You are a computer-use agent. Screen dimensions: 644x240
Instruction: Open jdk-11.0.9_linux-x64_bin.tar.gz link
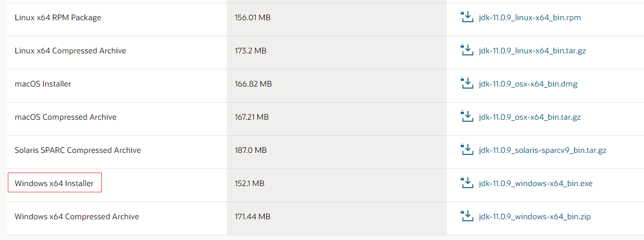(532, 51)
